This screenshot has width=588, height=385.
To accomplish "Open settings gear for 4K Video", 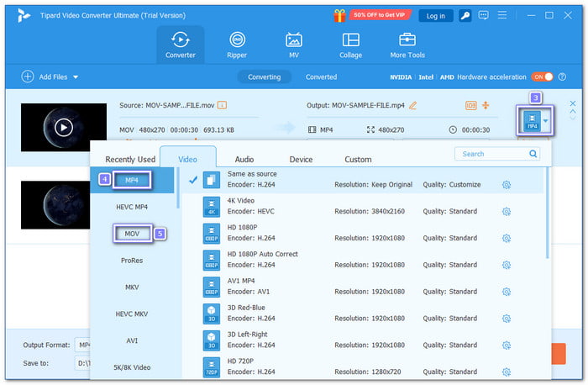I will point(507,211).
